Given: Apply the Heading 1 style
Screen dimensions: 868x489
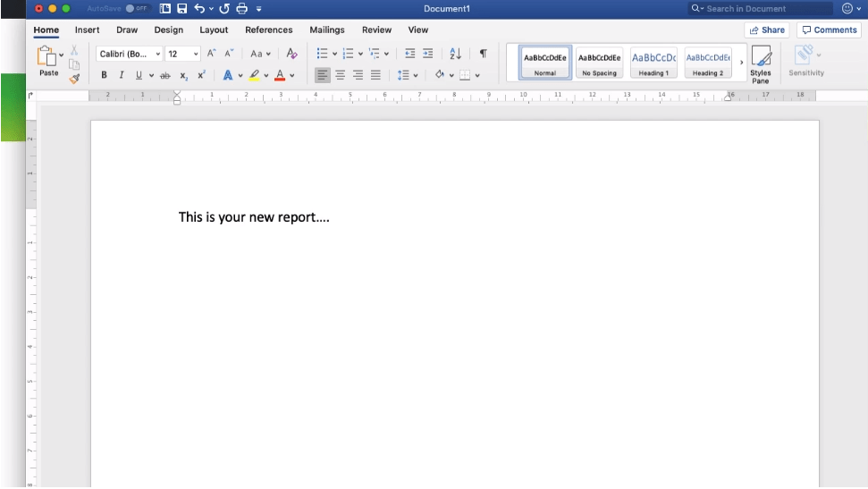Looking at the screenshot, I should click(653, 62).
